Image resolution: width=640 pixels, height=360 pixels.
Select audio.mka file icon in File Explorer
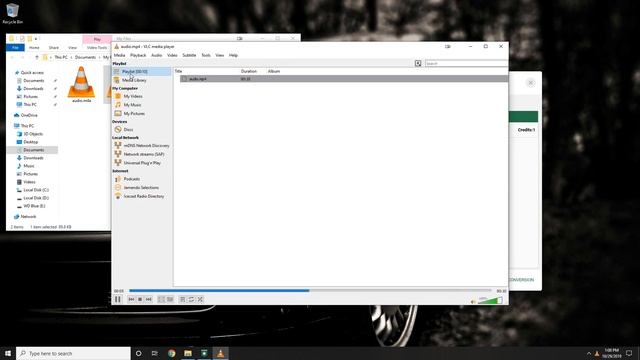pyautogui.click(x=81, y=84)
